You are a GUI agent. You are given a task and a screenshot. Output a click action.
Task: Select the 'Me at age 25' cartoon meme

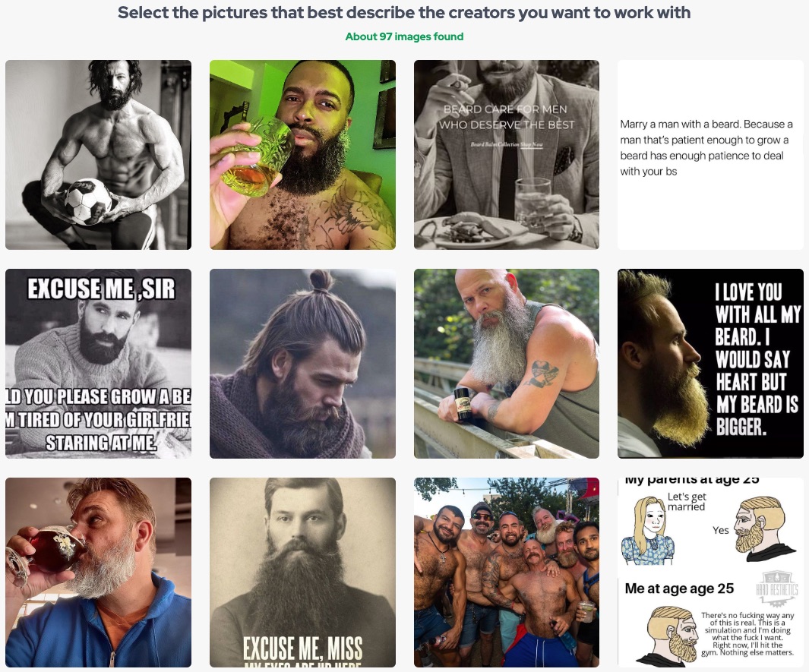click(x=710, y=573)
